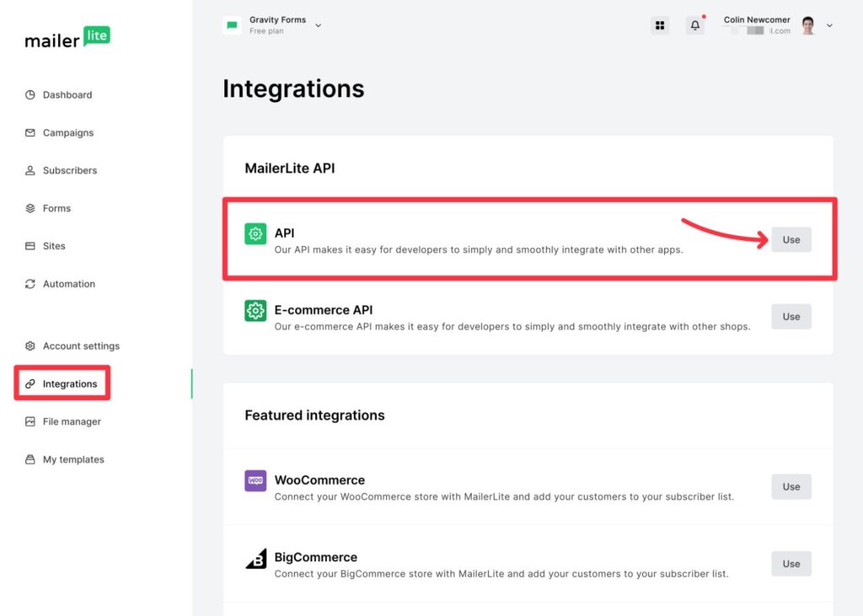Image resolution: width=863 pixels, height=616 pixels.
Task: Open the File manager image icon
Action: pos(30,421)
